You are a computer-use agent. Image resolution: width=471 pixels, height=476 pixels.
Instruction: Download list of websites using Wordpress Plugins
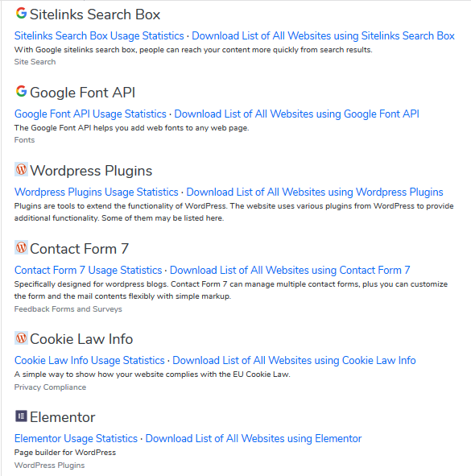coord(315,192)
